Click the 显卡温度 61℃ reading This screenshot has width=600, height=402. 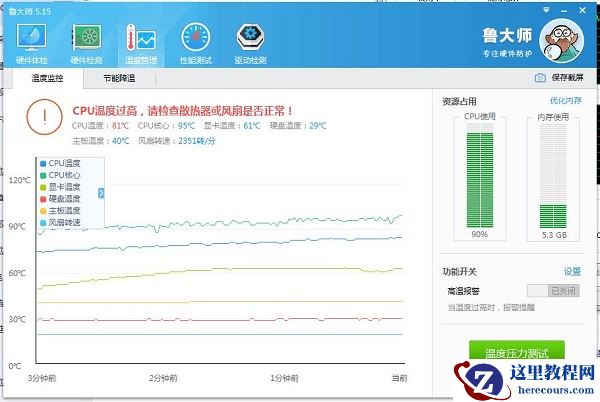point(232,125)
